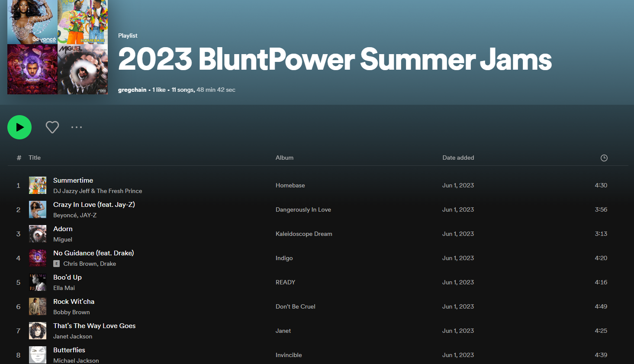Open the Butterflies track title
The width and height of the screenshot is (634, 364).
pyautogui.click(x=69, y=350)
